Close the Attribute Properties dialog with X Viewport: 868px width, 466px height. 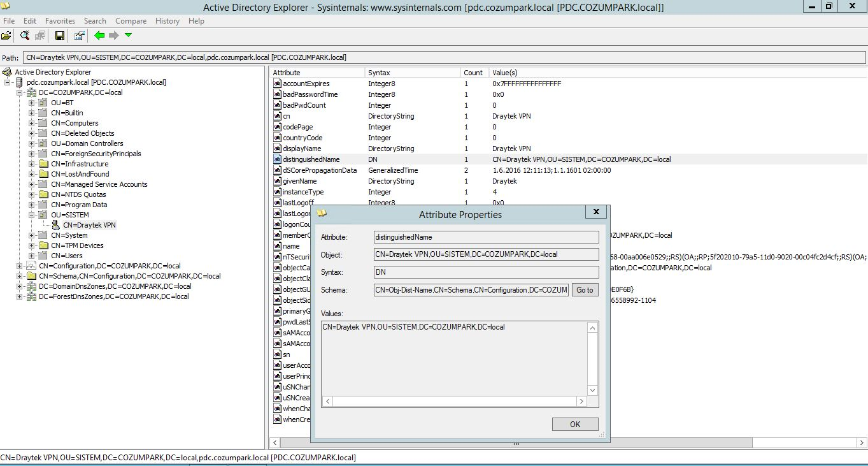pos(596,212)
